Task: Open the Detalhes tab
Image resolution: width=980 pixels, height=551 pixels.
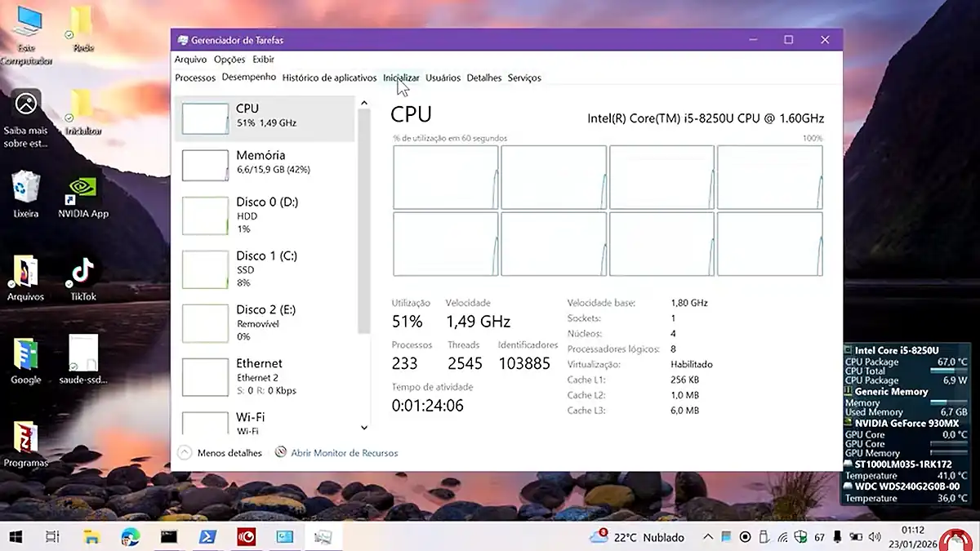Action: 484,78
